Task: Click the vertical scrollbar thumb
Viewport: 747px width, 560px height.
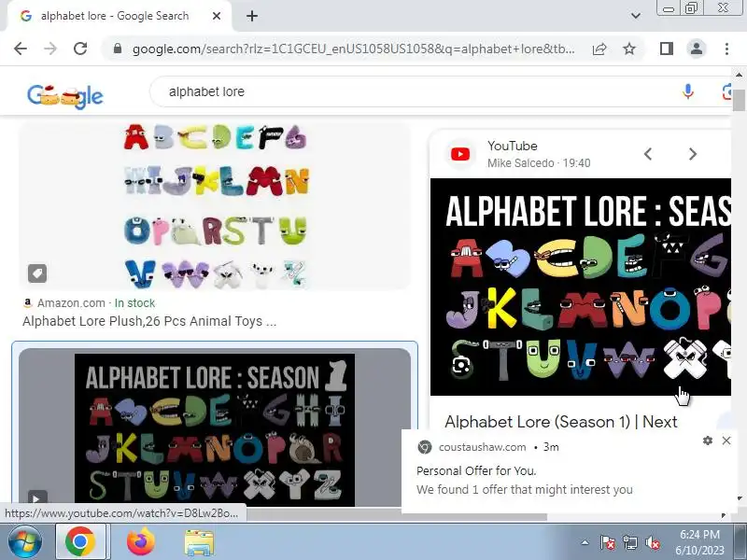Action: tap(739, 100)
